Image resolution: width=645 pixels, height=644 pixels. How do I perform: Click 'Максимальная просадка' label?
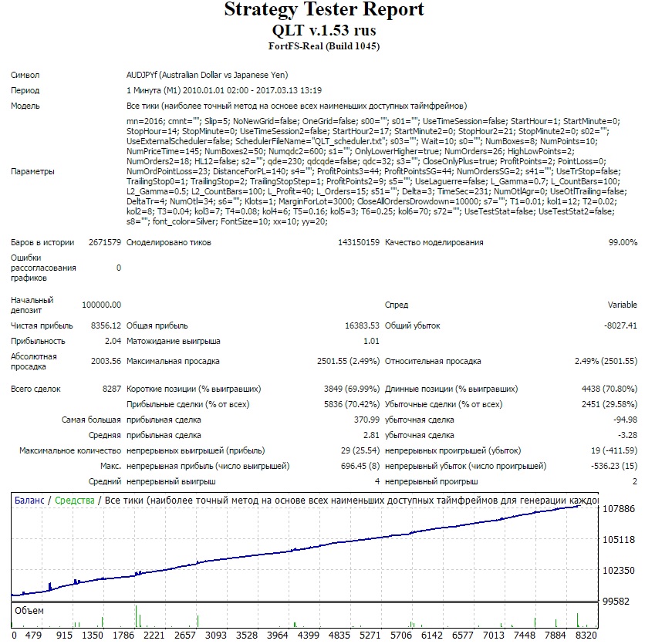click(173, 361)
